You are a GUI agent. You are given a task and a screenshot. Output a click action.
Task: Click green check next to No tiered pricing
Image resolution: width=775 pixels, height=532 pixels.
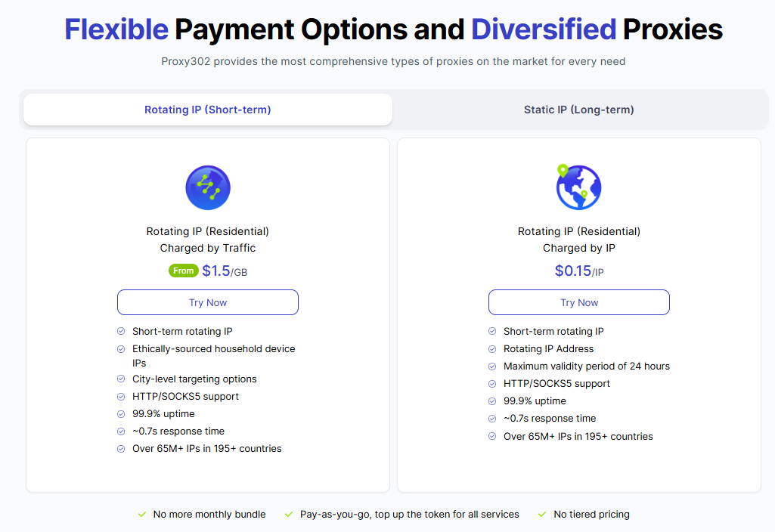click(x=542, y=514)
